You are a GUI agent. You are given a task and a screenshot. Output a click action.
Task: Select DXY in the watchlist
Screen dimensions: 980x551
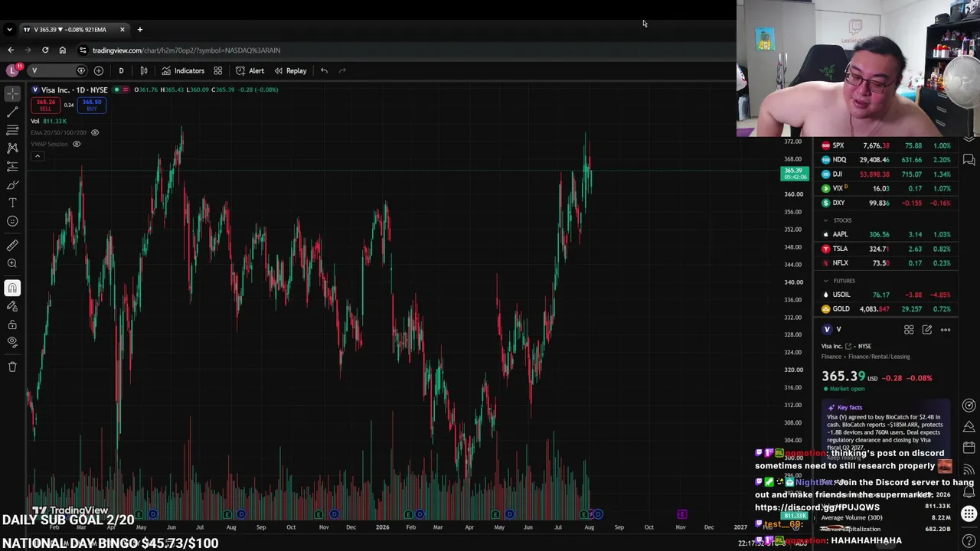pyautogui.click(x=886, y=203)
